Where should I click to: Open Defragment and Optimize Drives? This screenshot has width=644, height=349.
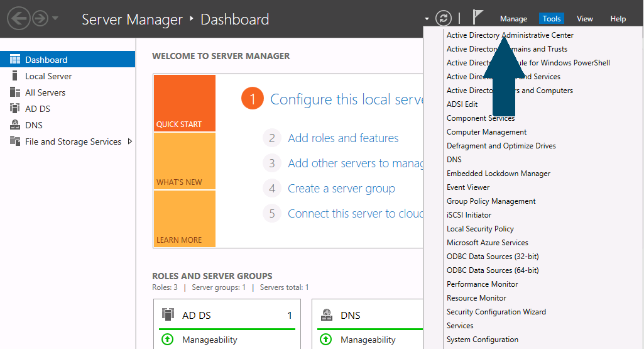coord(501,146)
